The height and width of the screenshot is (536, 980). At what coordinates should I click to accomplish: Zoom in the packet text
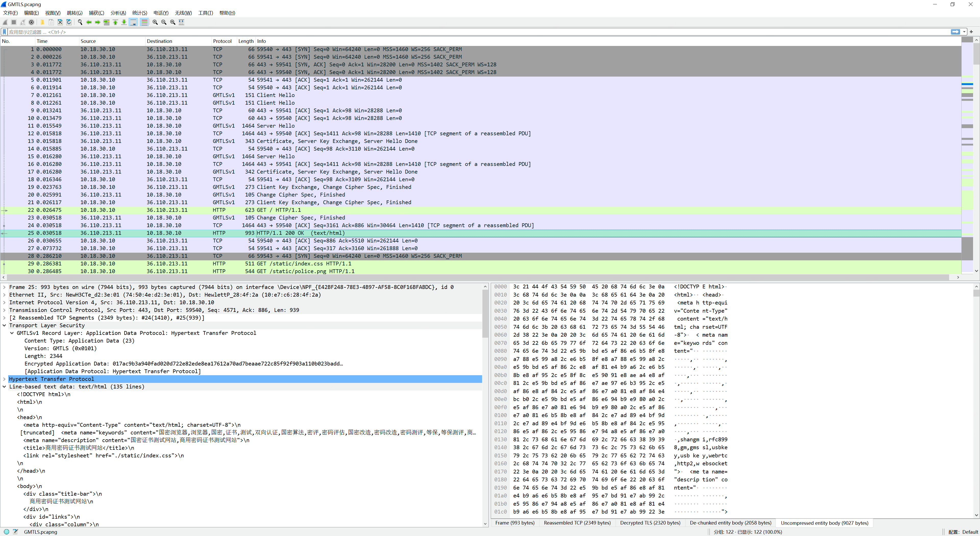[155, 22]
